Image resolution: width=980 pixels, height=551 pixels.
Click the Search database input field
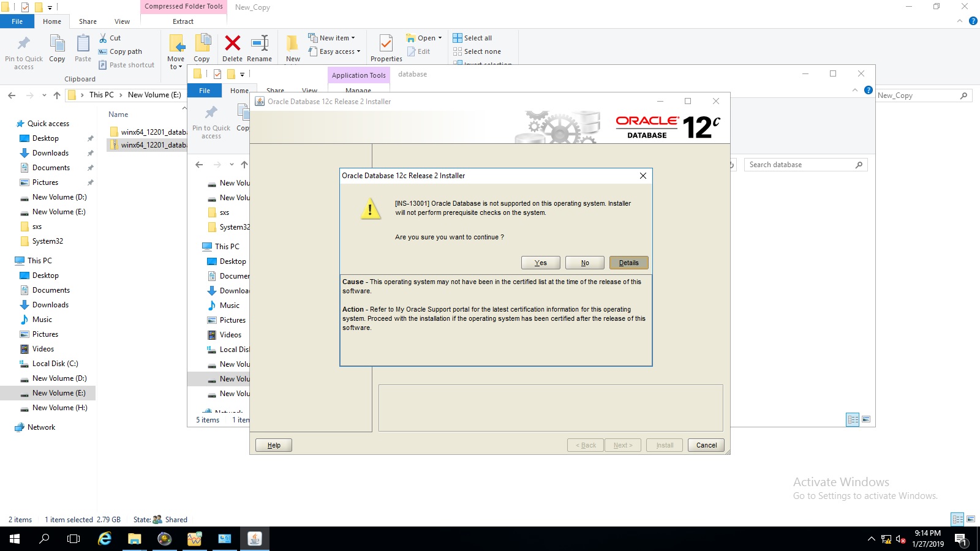(799, 165)
